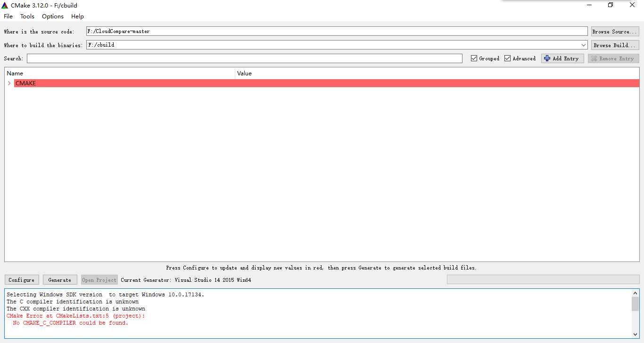Click the Add Entry button
This screenshot has width=644, height=343.
pos(562,58)
